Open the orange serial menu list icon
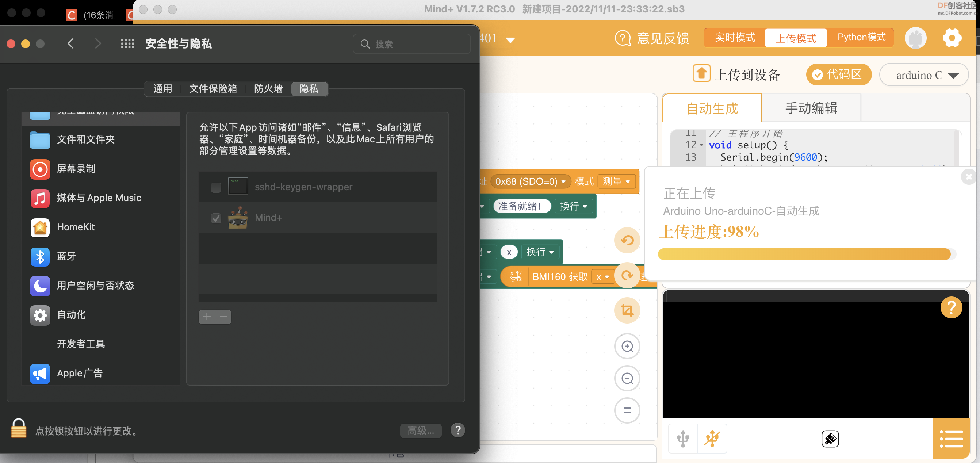Viewport: 980px width, 463px height. [x=951, y=439]
